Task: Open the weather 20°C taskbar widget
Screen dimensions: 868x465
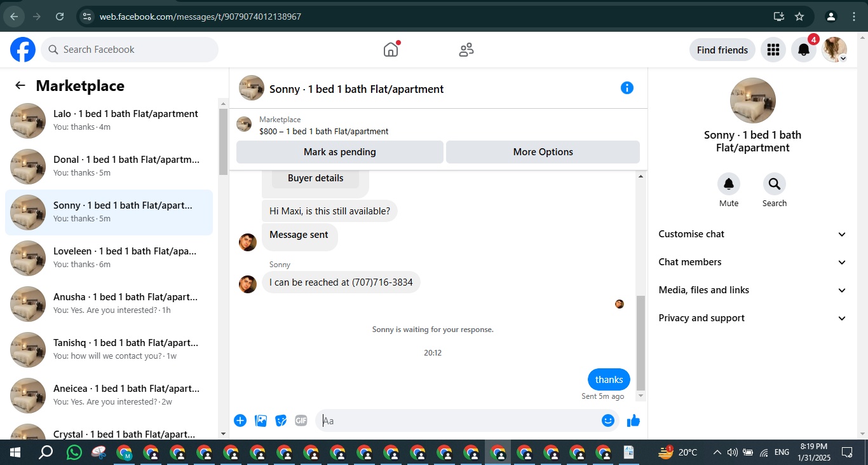Action: [678, 452]
